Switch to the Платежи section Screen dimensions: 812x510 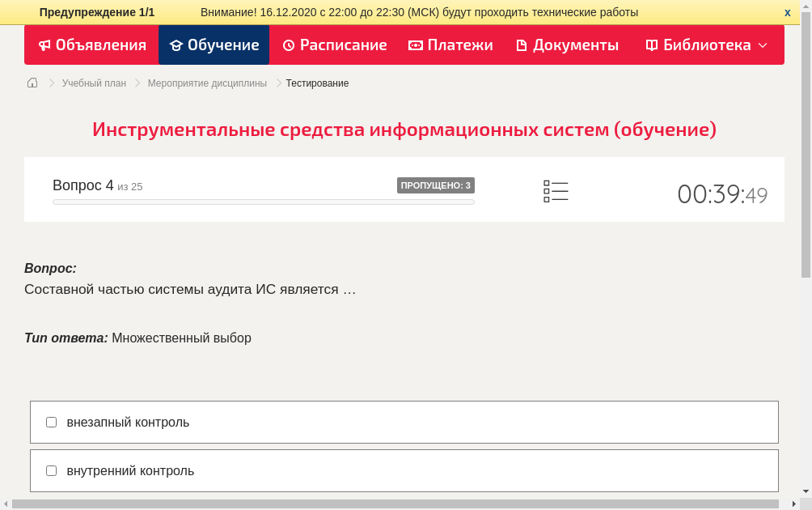(450, 45)
